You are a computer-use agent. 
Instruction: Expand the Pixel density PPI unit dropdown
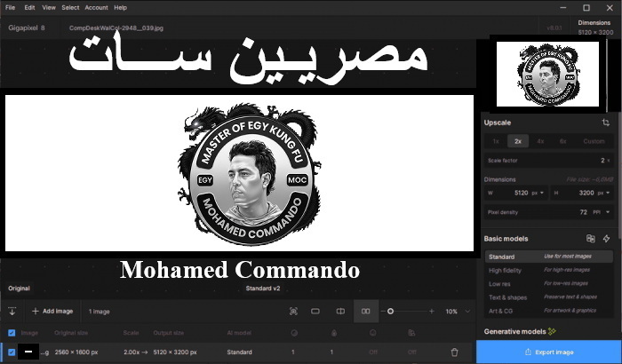tap(606, 213)
